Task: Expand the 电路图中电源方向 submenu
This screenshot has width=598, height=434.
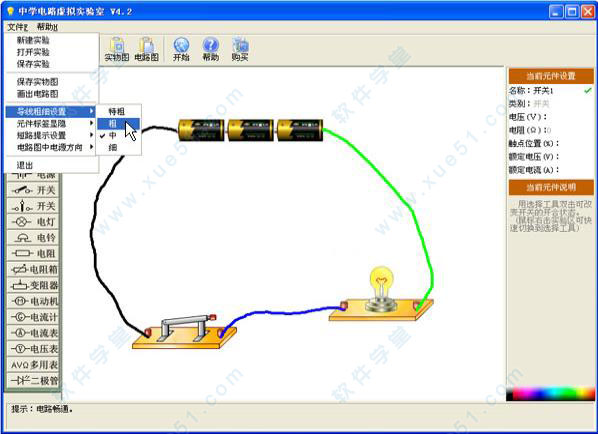Action: [x=51, y=147]
